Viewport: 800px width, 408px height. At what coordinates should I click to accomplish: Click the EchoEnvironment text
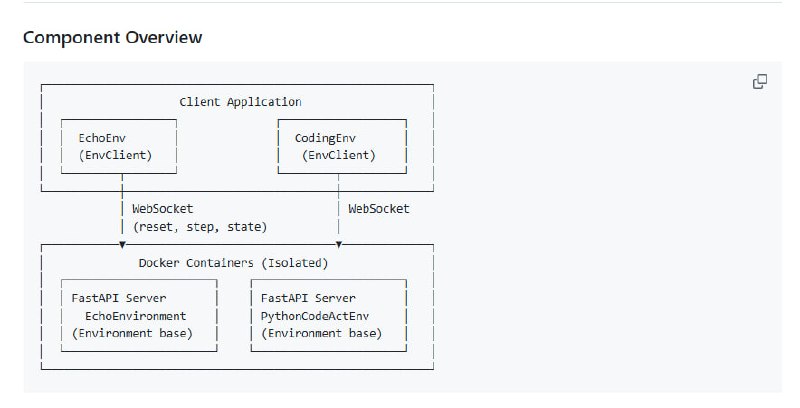pos(137,316)
